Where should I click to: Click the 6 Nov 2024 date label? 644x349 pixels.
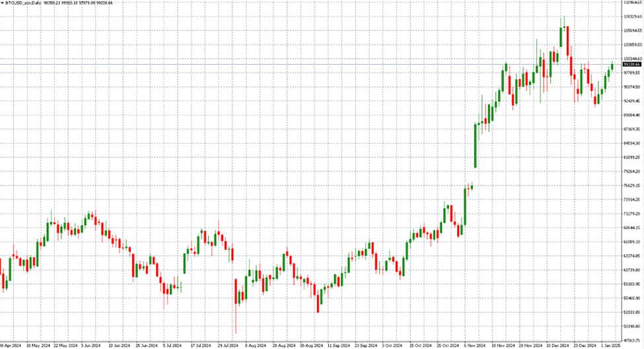click(474, 345)
